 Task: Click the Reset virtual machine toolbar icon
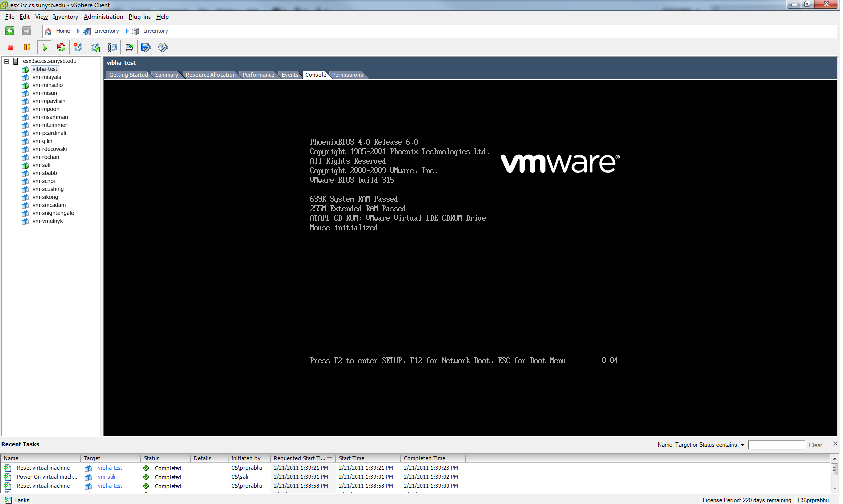coord(61,47)
